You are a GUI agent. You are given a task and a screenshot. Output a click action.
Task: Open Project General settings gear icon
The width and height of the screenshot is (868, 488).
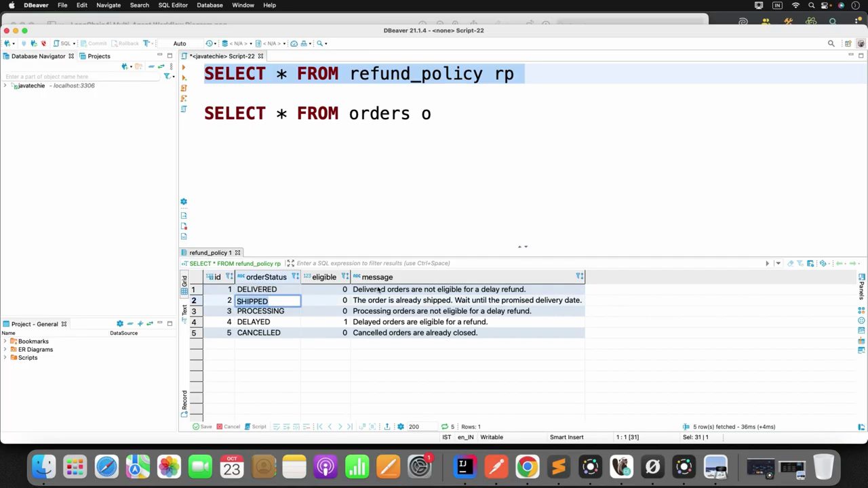point(120,324)
